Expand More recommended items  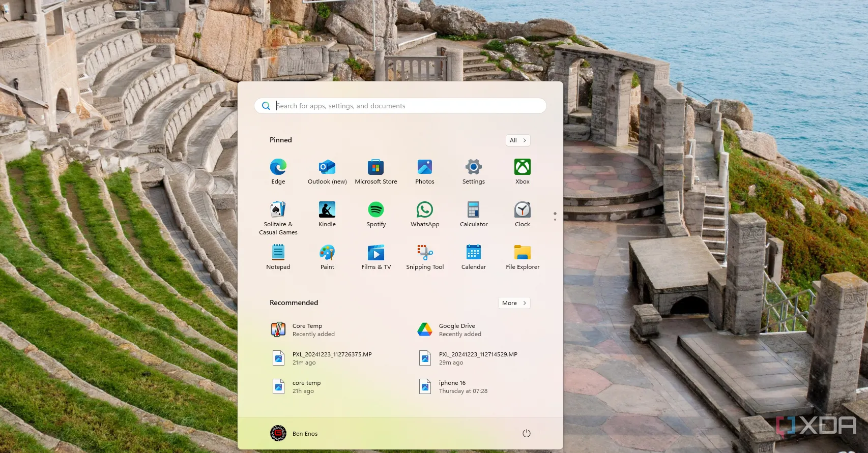point(514,303)
